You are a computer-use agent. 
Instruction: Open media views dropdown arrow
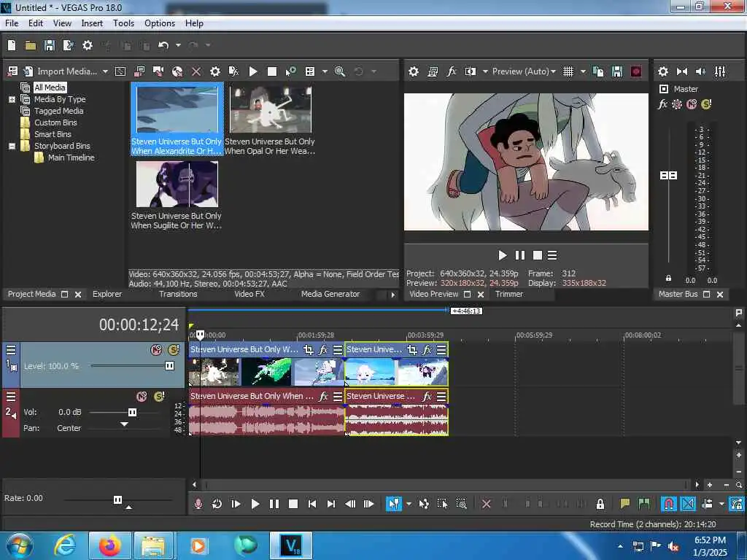pos(325,71)
